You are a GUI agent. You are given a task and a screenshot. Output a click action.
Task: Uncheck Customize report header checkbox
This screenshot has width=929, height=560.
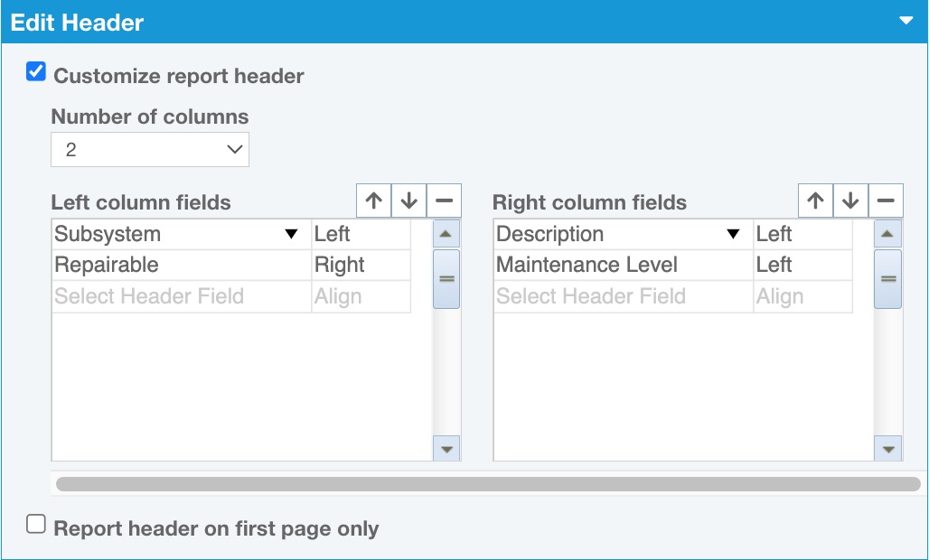coord(36,72)
